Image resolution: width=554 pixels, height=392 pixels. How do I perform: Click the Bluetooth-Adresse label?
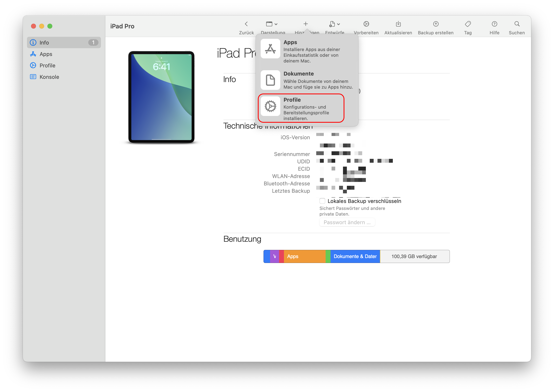pos(287,184)
